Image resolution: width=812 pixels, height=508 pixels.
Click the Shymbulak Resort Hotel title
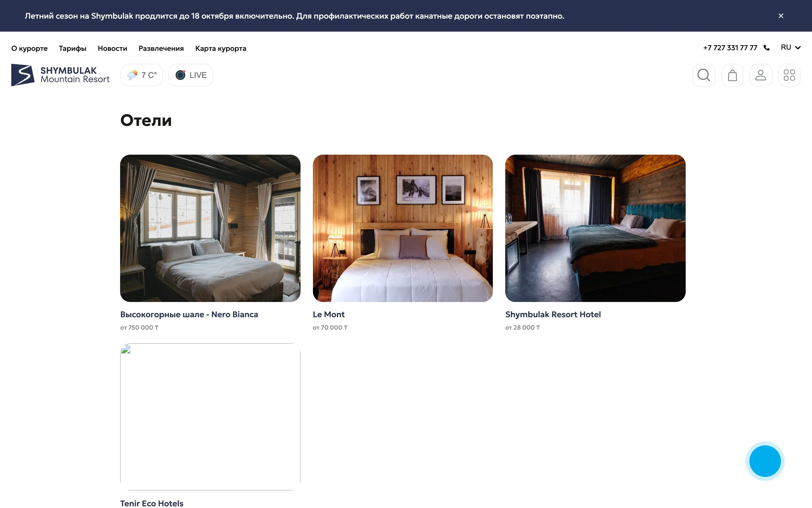point(553,314)
